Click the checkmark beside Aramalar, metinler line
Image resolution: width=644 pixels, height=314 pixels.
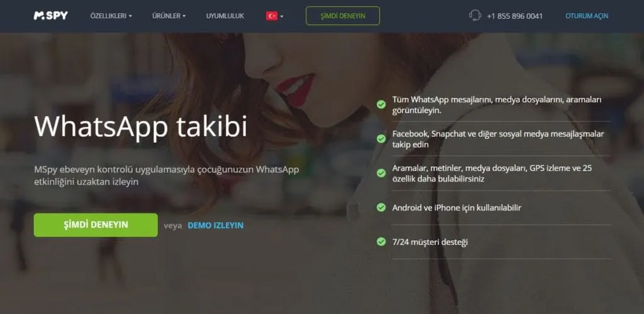point(381,173)
